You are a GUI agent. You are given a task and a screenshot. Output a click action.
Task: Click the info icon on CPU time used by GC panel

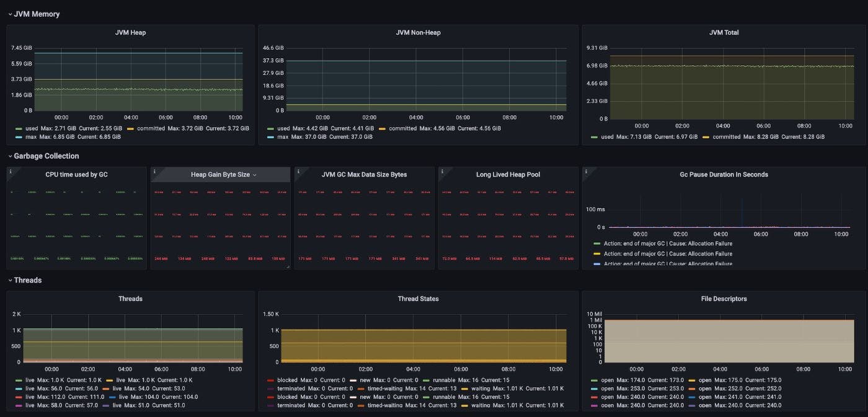11,172
